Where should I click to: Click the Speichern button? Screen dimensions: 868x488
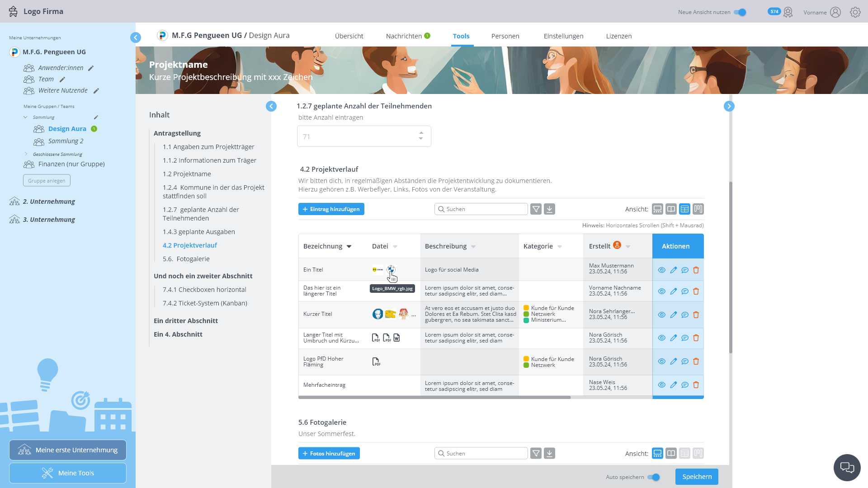(x=697, y=477)
